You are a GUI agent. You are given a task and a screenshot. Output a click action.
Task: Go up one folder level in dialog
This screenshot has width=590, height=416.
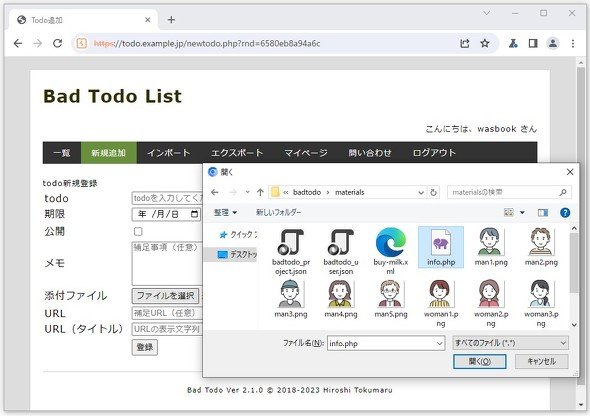coord(260,192)
